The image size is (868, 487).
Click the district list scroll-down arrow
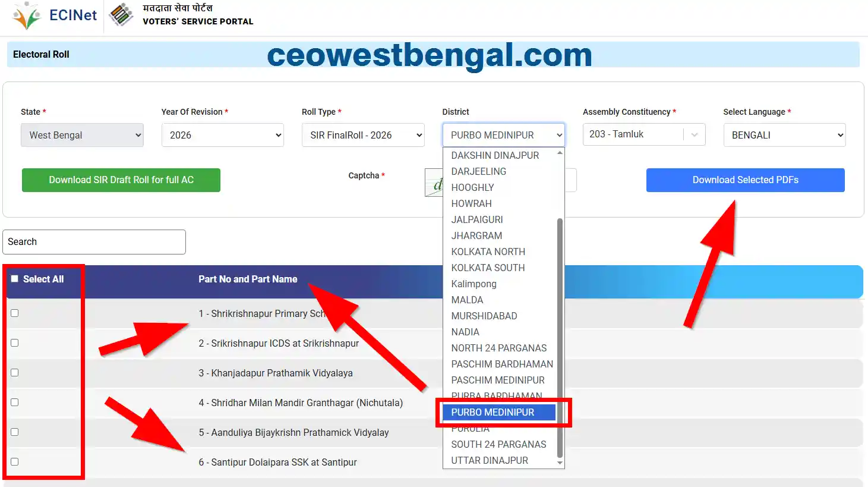coord(559,463)
